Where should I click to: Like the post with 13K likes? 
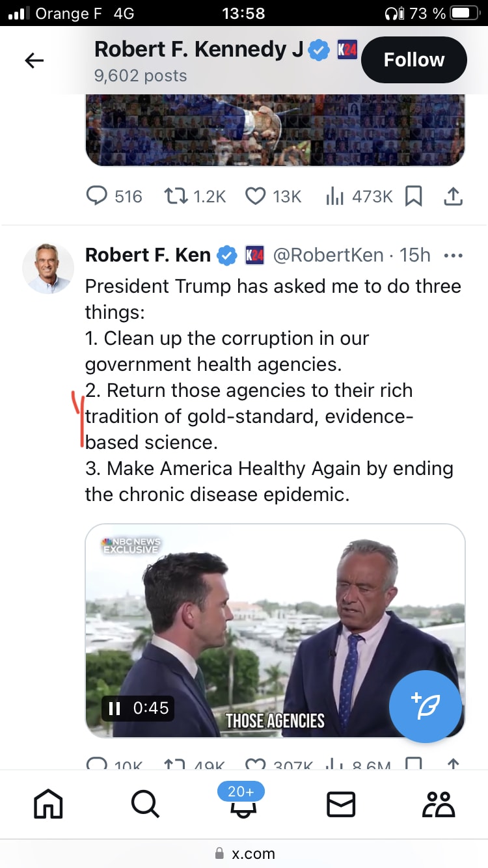(x=256, y=197)
